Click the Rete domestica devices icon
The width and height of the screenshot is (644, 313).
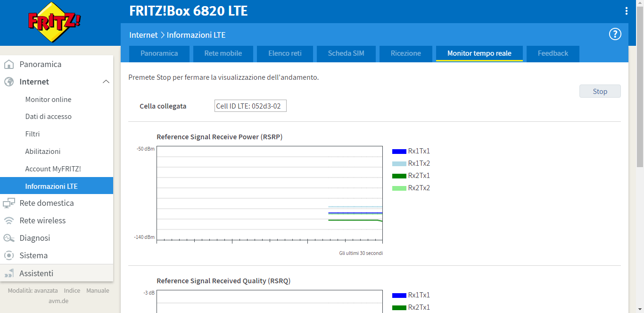pyautogui.click(x=9, y=203)
